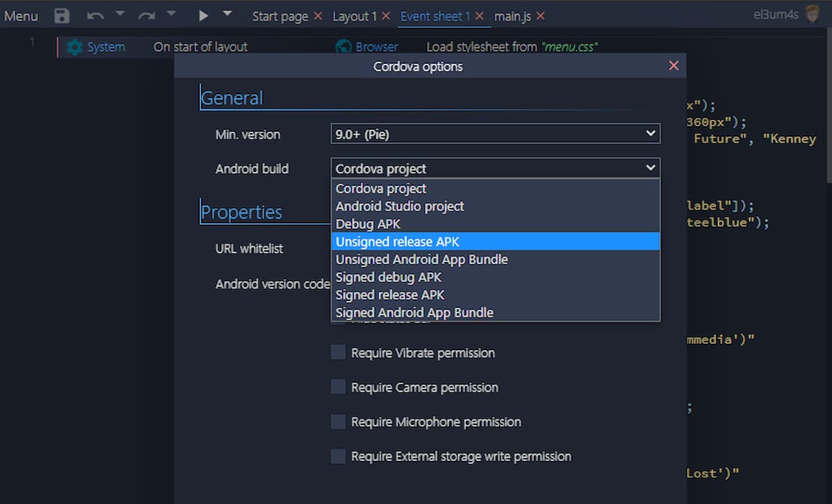Close the Cordova options dialog
The height and width of the screenshot is (504, 832).
click(673, 66)
